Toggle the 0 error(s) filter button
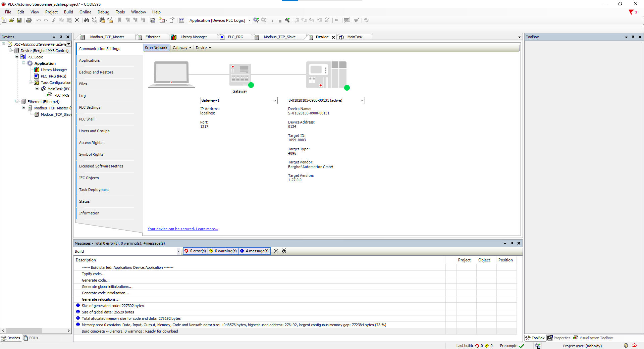Viewport: 644px width, 349px height. 196,251
